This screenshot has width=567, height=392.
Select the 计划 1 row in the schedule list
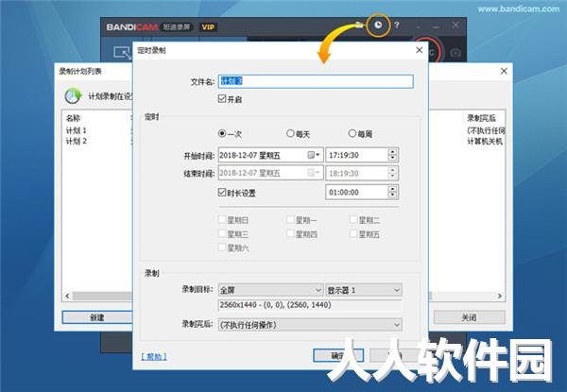pos(76,130)
